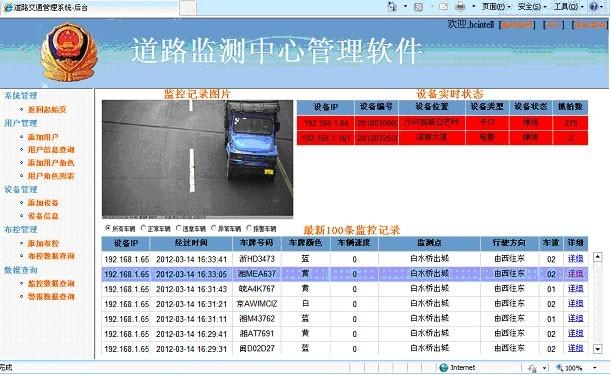Open 详细 link for plate 湘MEA637

575,274
